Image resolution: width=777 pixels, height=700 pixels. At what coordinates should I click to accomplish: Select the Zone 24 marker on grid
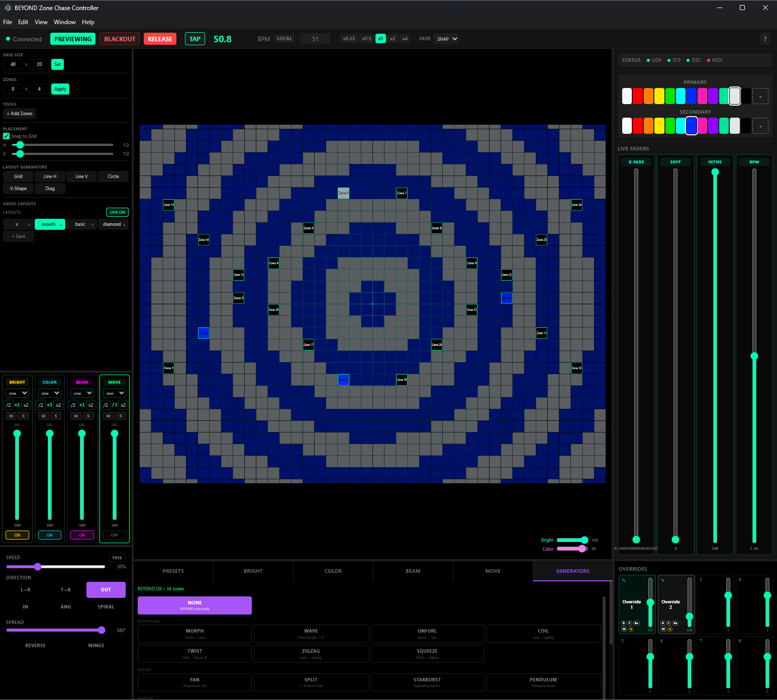click(576, 205)
